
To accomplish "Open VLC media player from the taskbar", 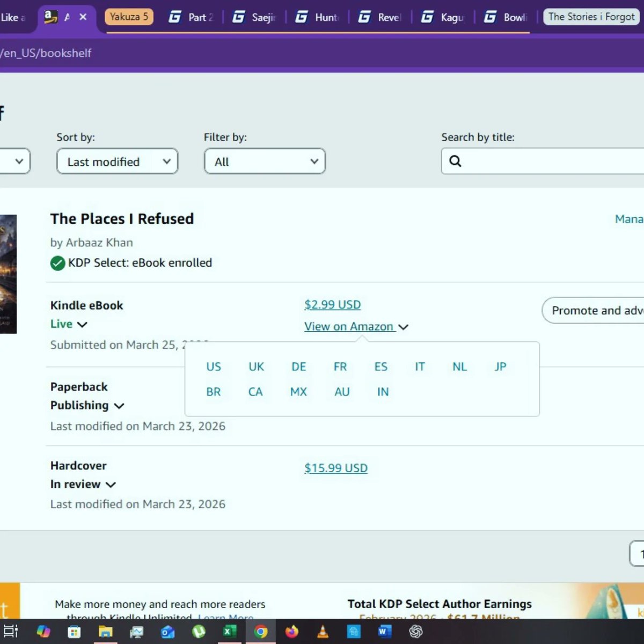I will 323,632.
